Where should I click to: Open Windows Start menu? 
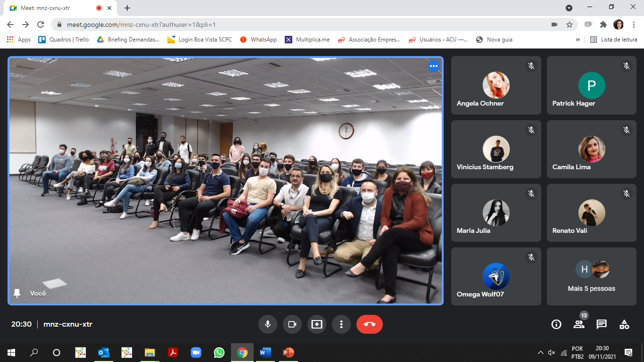coord(11,352)
